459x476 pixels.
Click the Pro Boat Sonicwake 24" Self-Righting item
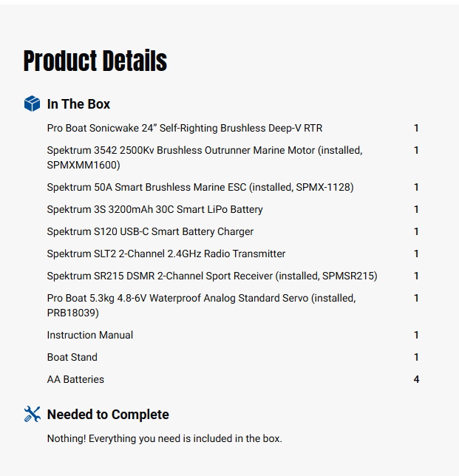[x=185, y=128]
